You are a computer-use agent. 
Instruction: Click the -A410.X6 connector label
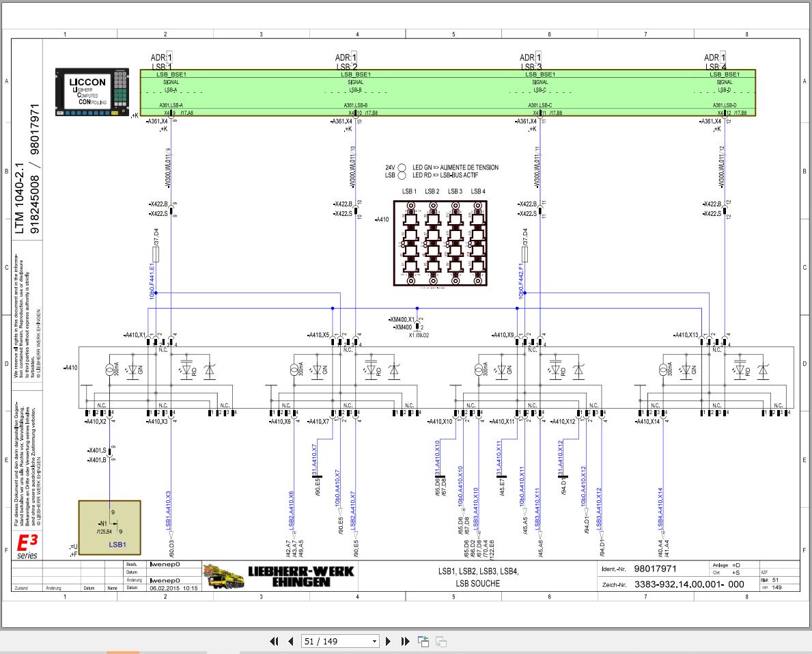coord(281,422)
